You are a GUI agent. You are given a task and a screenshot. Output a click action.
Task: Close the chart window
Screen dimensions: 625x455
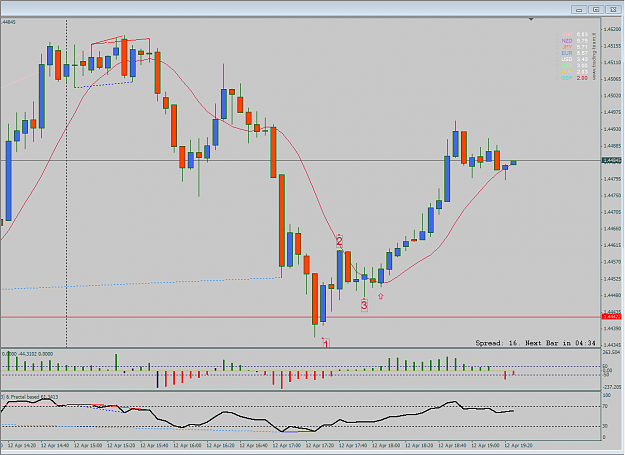[613, 10]
